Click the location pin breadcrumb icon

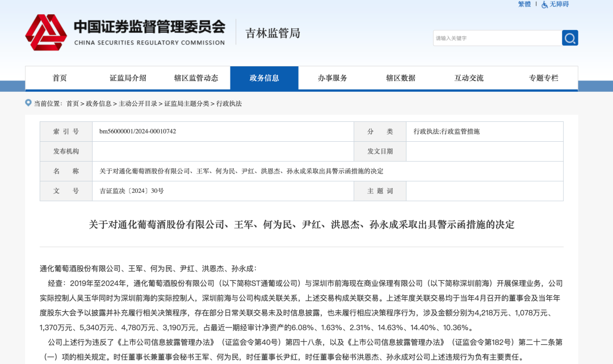coord(28,103)
